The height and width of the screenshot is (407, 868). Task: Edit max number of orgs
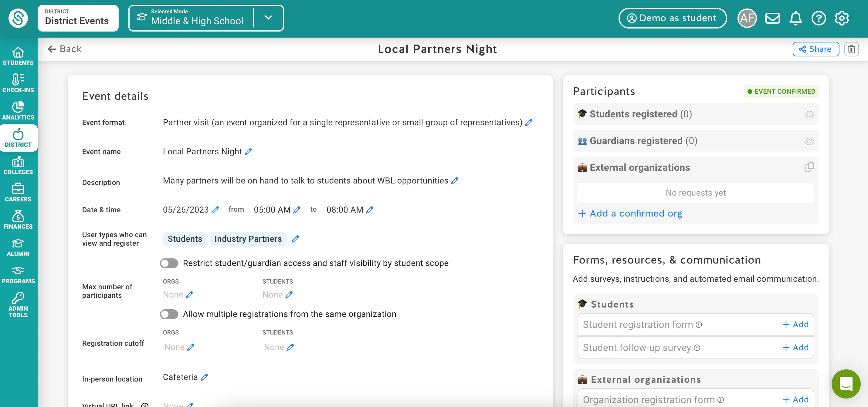point(189,294)
